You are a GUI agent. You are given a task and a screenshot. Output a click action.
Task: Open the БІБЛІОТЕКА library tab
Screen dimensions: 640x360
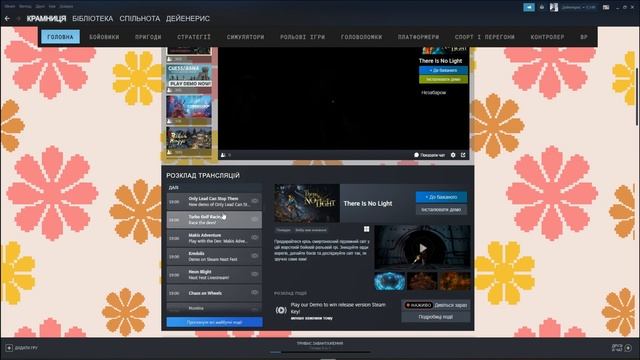click(x=93, y=19)
